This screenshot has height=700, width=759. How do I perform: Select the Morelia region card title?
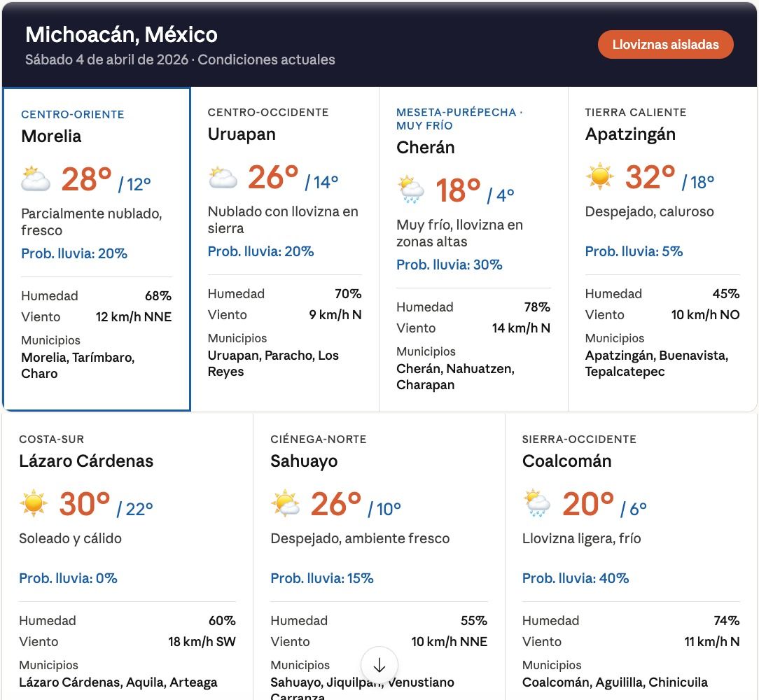click(x=51, y=136)
